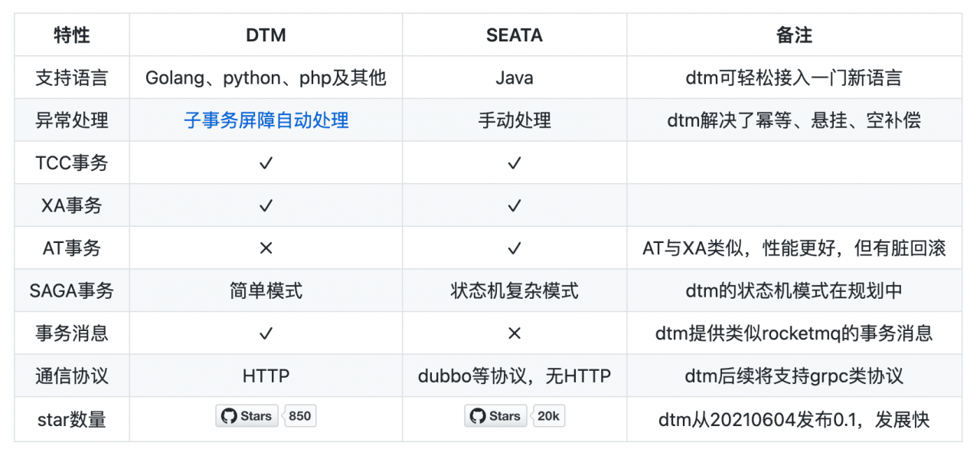Click the DTM checkmark in 事务消息 row
The image size is (980, 456).
click(266, 333)
